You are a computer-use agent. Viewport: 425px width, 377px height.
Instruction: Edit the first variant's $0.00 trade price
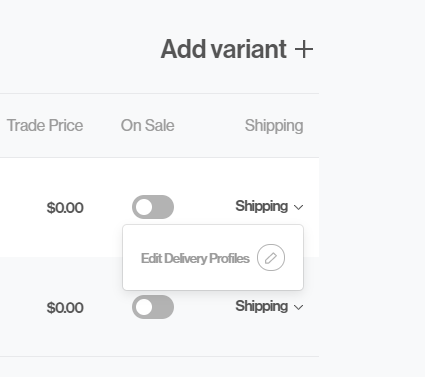point(65,208)
